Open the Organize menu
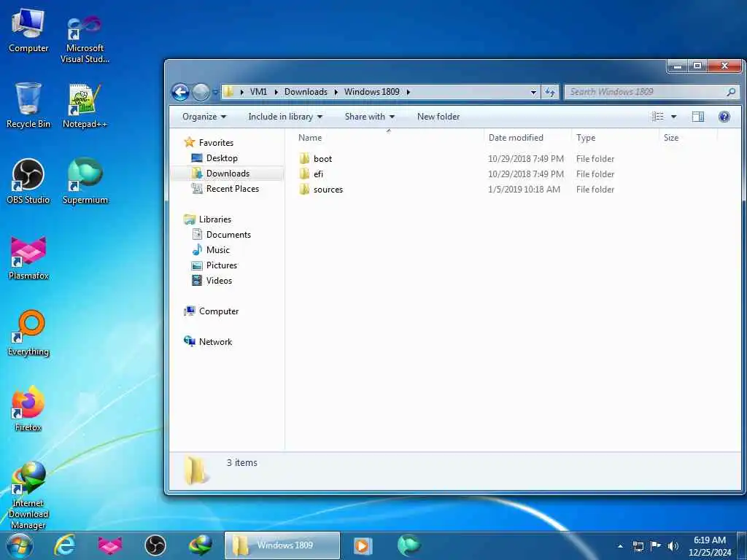Screen dimensions: 747x560 point(204,117)
